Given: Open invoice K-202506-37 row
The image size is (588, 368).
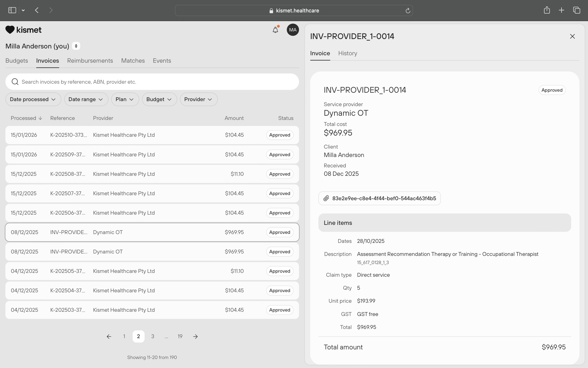Looking at the screenshot, I should tap(152, 213).
